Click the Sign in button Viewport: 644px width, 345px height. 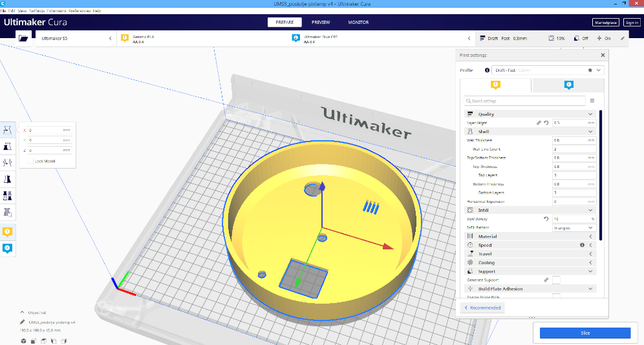[x=632, y=22]
